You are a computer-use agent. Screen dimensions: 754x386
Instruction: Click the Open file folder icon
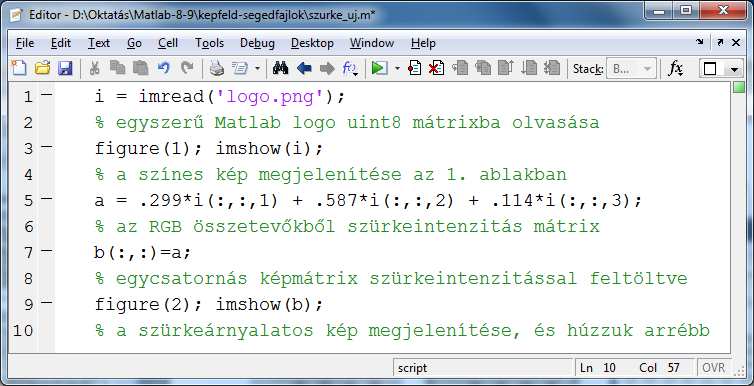(x=42, y=69)
